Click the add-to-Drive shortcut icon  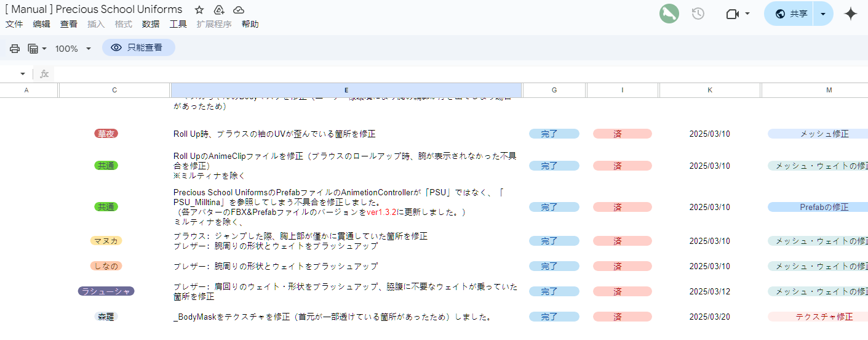click(x=219, y=10)
